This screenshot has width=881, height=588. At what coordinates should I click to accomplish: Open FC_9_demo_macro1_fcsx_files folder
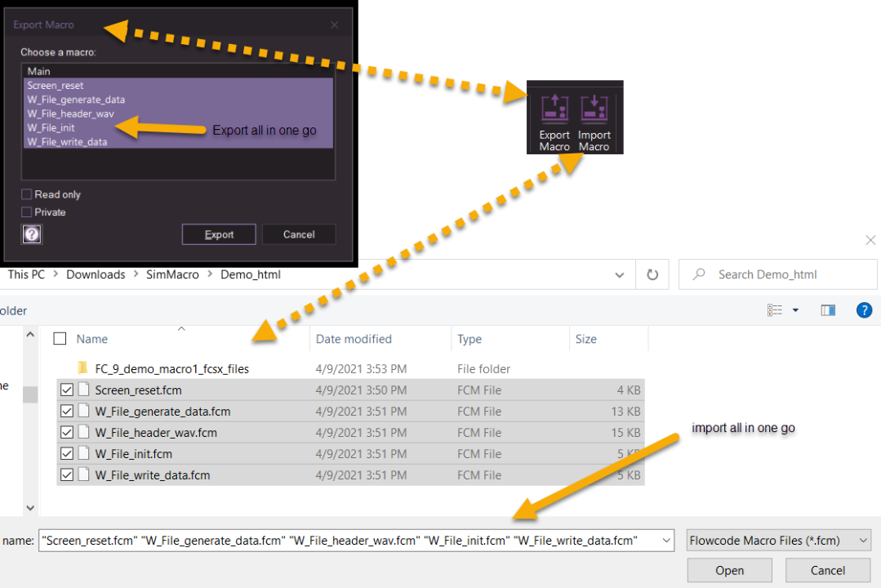click(171, 369)
